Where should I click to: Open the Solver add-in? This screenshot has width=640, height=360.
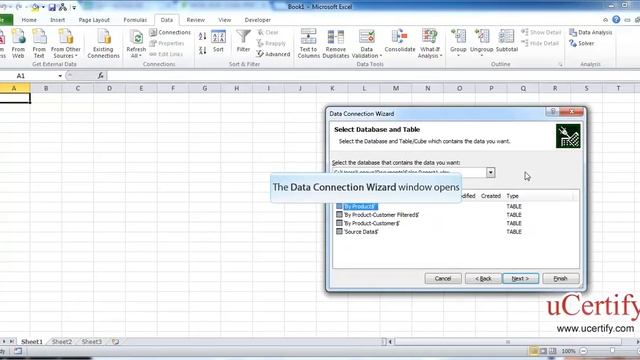point(582,43)
